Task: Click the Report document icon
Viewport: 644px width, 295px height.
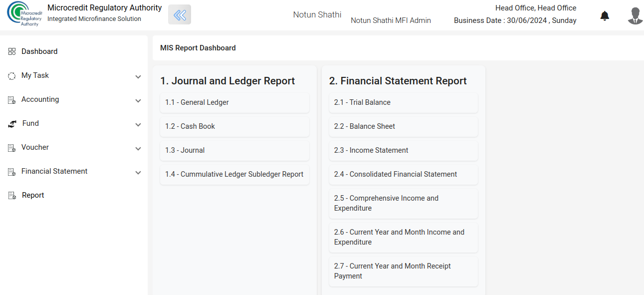Action: click(12, 196)
